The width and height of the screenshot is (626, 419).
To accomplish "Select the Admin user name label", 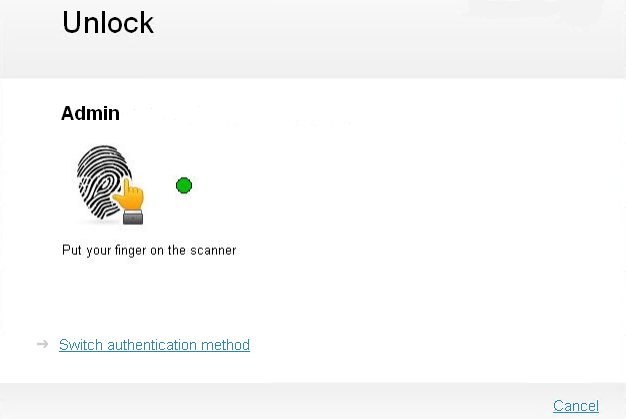I will 90,113.
